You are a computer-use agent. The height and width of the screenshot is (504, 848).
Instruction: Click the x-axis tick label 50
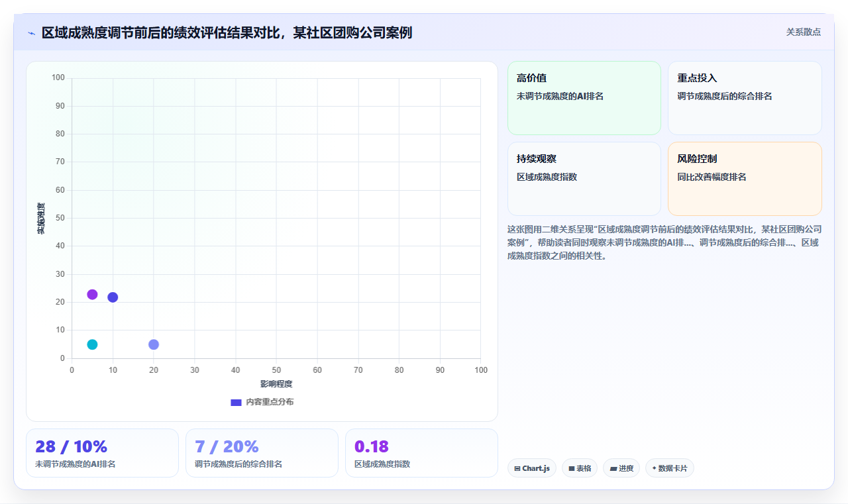pos(276,370)
